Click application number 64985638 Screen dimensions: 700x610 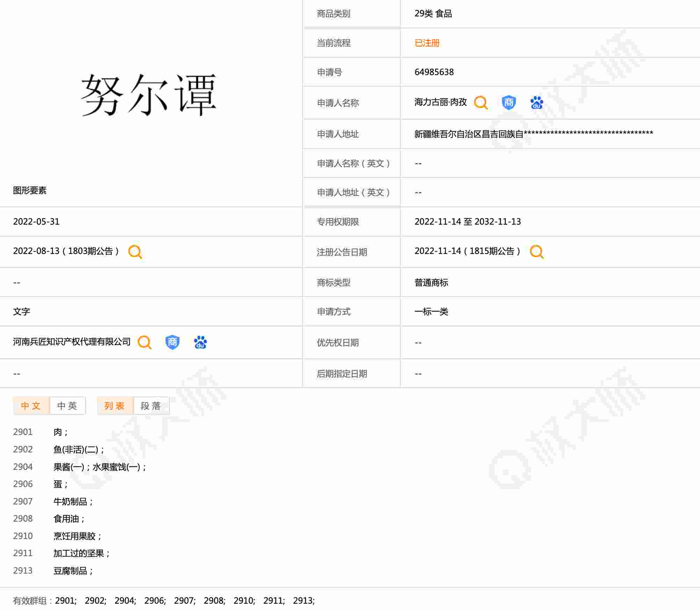coord(434,72)
